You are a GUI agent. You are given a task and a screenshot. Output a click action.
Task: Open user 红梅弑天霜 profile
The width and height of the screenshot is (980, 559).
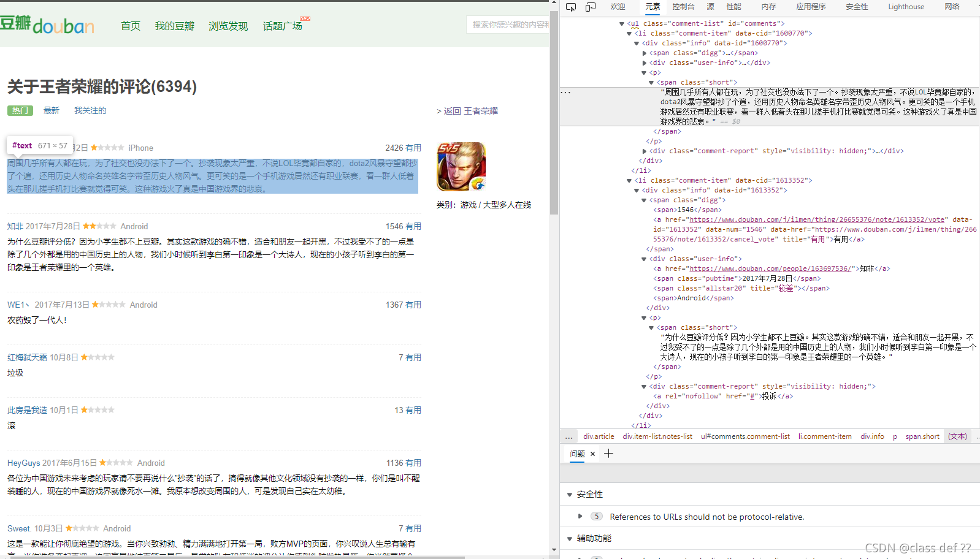(x=27, y=357)
